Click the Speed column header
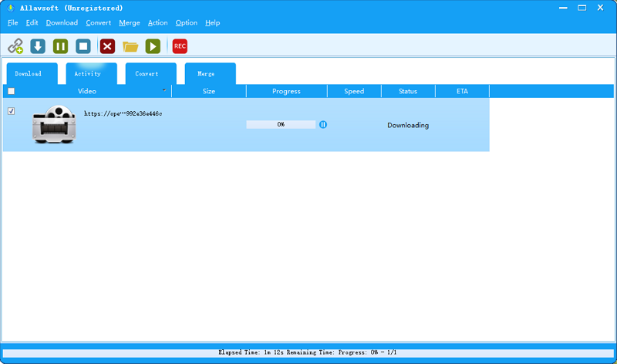This screenshot has height=364, width=617. point(354,91)
